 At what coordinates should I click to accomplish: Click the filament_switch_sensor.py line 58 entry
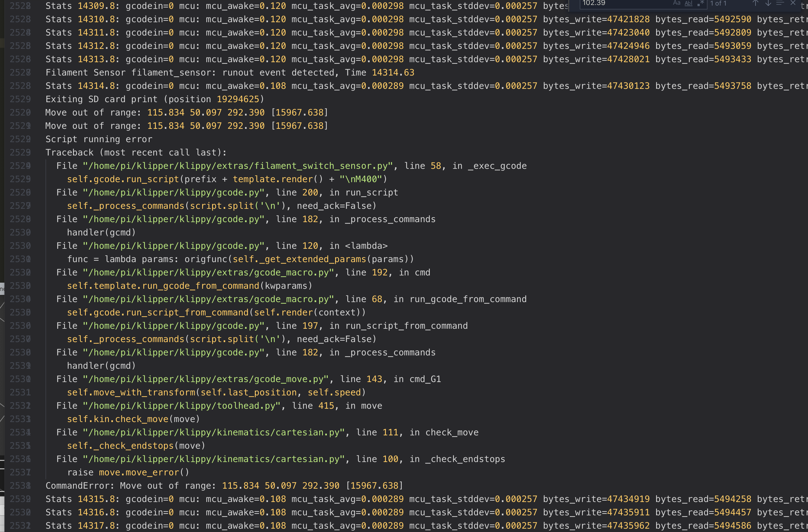click(292, 166)
